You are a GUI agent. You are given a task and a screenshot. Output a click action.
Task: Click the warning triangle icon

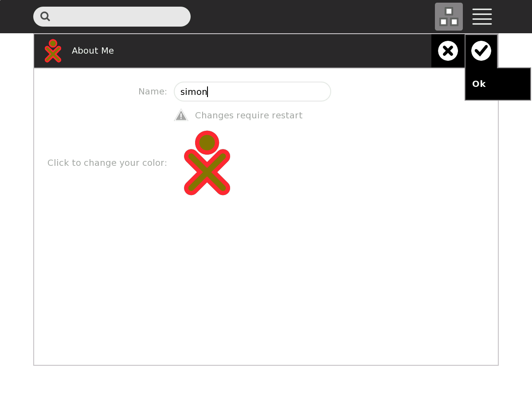coord(181,115)
